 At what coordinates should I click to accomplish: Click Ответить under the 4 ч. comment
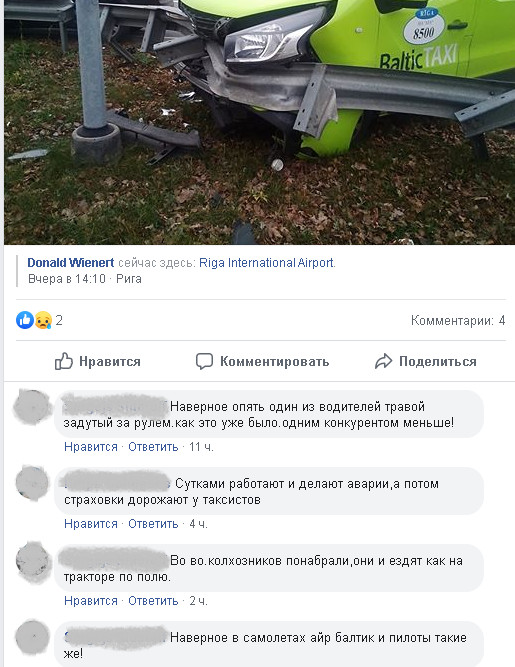point(153,524)
